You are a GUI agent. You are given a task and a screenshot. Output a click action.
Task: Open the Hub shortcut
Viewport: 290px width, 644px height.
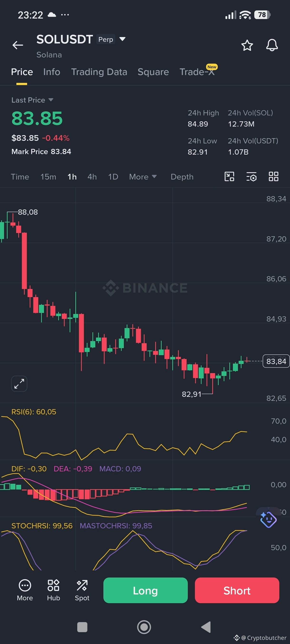[53, 591]
